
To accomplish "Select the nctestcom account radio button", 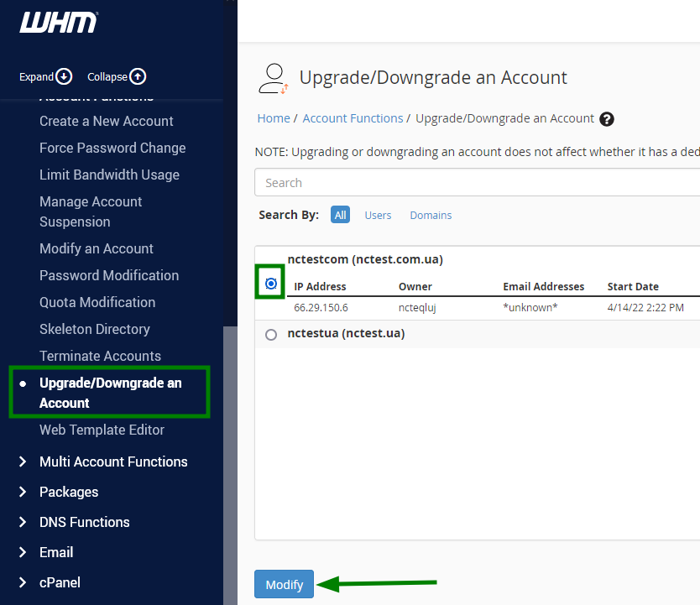I will [270, 284].
